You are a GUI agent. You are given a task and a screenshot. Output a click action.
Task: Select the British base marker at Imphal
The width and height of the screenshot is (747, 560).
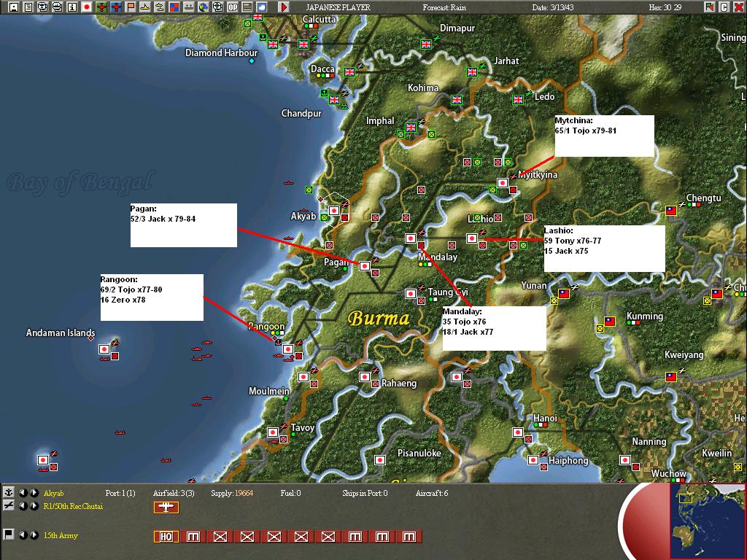(x=411, y=127)
